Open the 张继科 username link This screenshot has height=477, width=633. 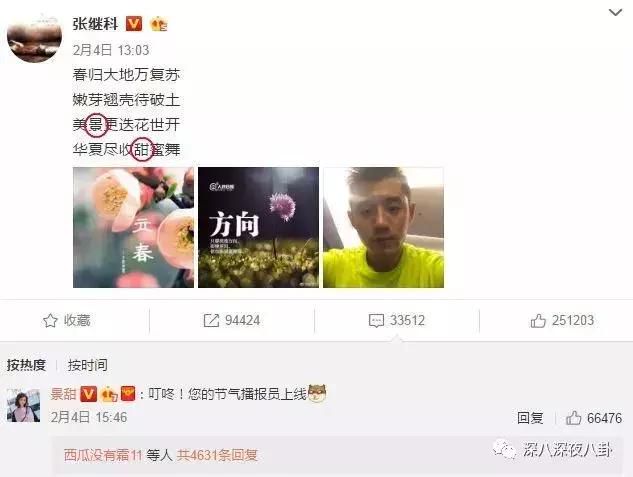click(96, 24)
